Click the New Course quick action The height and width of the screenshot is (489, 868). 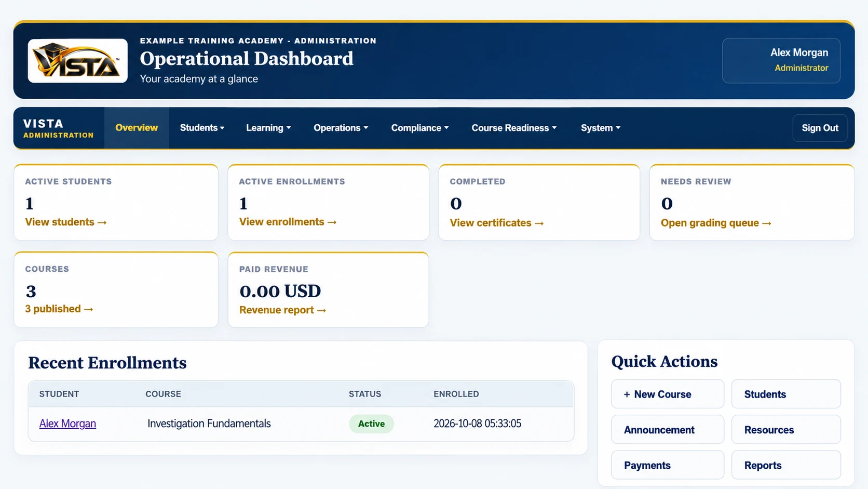tap(668, 394)
